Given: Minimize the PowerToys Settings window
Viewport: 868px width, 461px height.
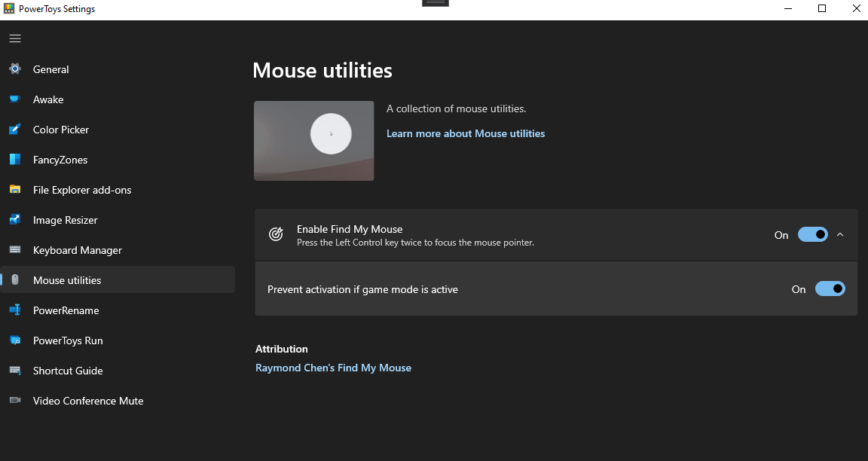Looking at the screenshot, I should 788,9.
